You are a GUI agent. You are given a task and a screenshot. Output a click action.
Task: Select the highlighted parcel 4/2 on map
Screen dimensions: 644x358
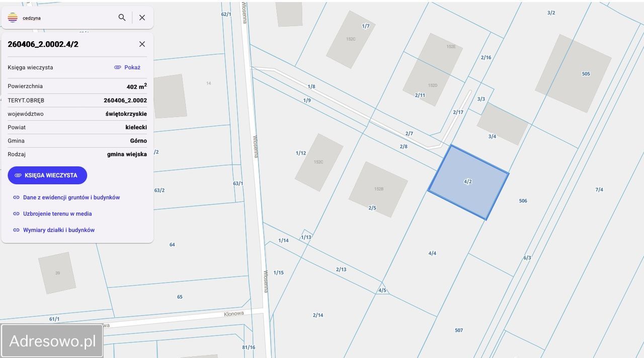[x=468, y=182]
